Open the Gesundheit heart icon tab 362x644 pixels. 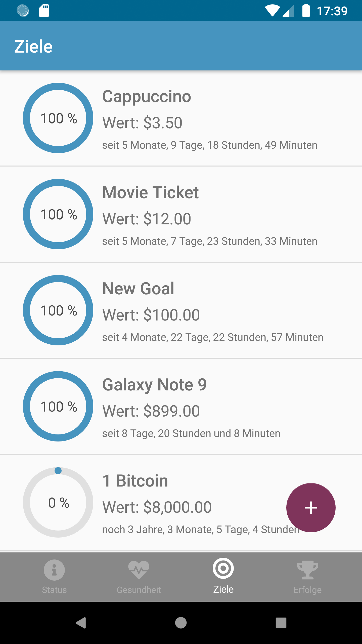pos(139,570)
